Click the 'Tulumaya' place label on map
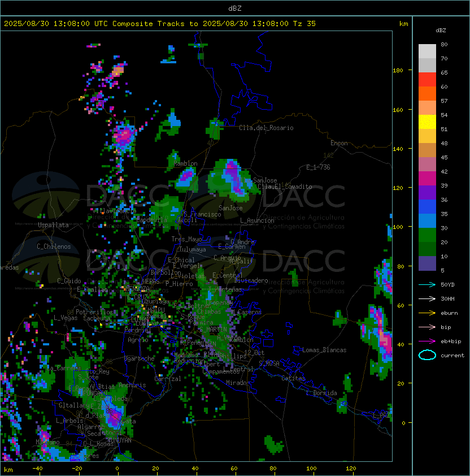Viewport: 470px width, 476px height. coord(193,249)
